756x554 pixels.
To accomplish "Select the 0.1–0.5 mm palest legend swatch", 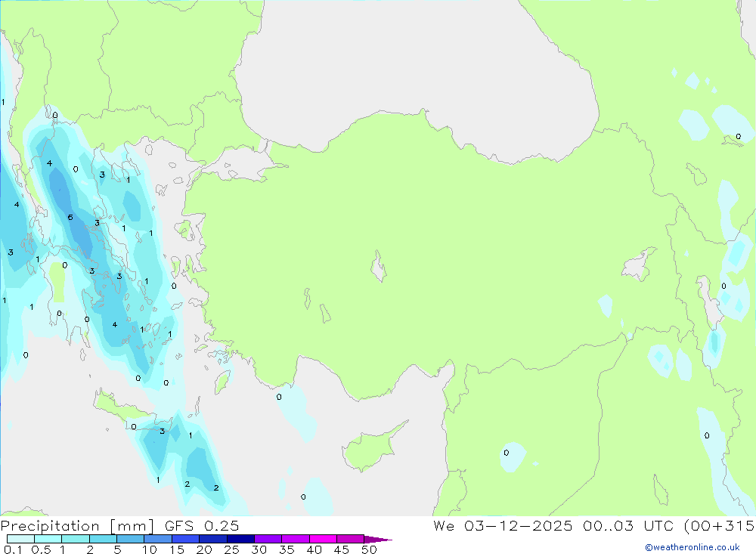I will 20,539.
